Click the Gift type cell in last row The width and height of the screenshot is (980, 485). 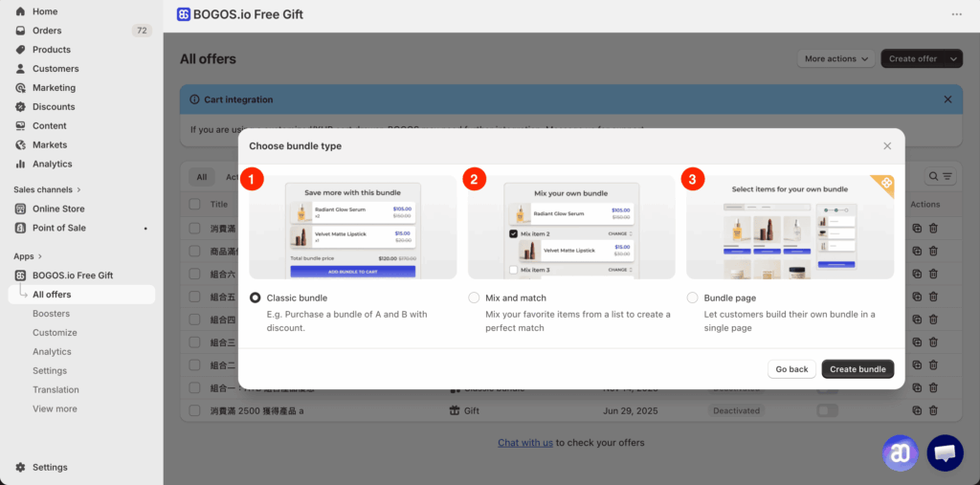[x=464, y=410]
